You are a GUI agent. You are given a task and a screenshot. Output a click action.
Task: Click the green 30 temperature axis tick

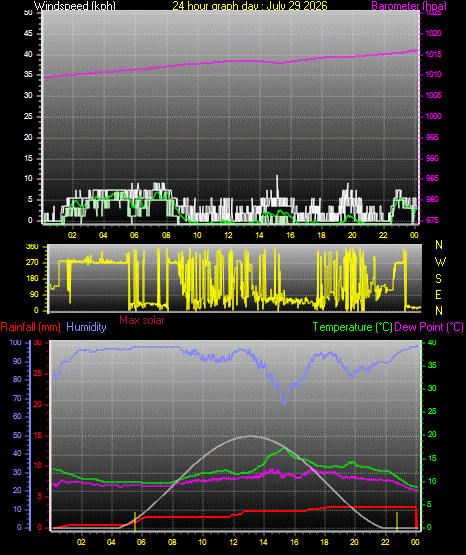432,388
